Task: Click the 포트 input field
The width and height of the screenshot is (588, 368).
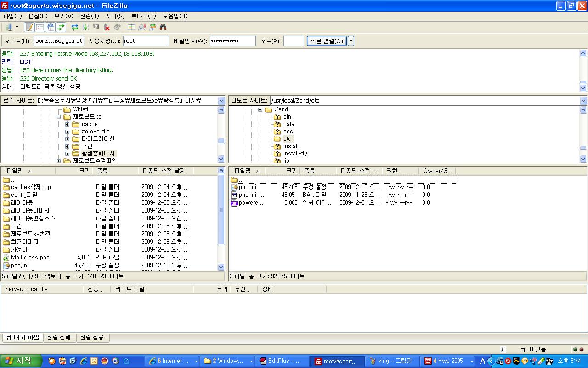Action: [x=294, y=41]
